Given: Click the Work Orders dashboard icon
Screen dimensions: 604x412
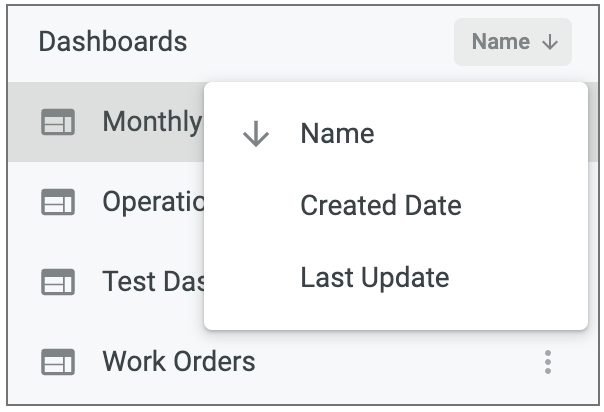Looking at the screenshot, I should click(x=58, y=362).
